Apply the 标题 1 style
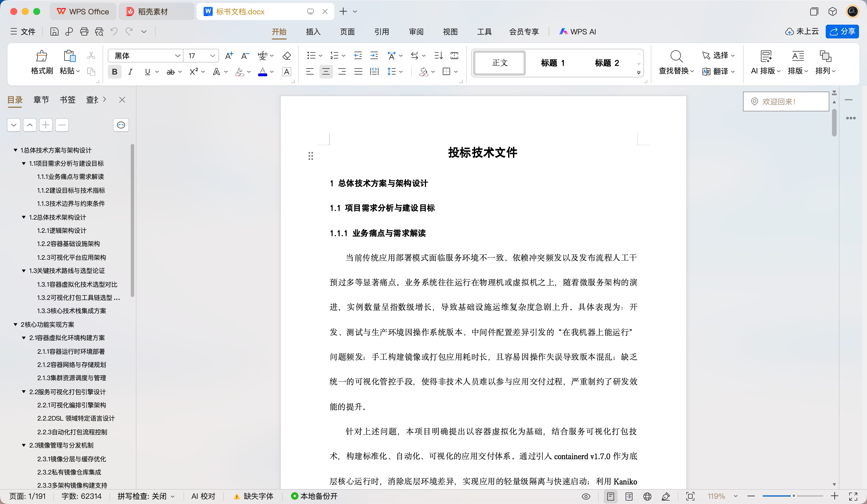 552,62
